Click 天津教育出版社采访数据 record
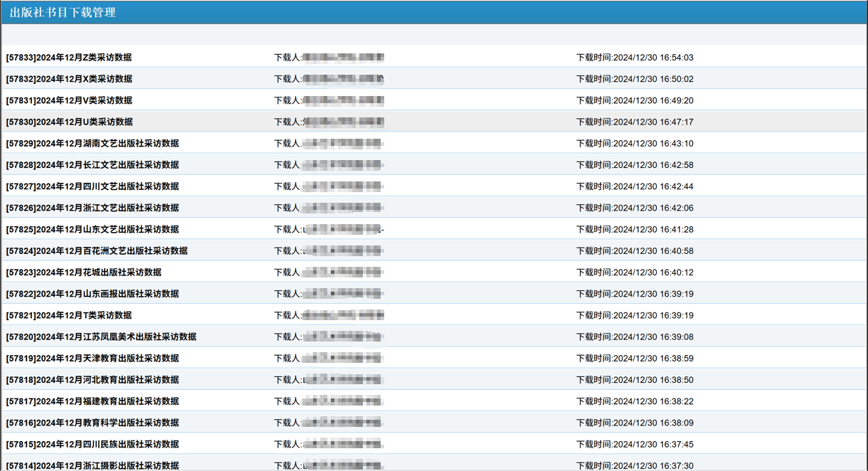 pyautogui.click(x=92, y=359)
